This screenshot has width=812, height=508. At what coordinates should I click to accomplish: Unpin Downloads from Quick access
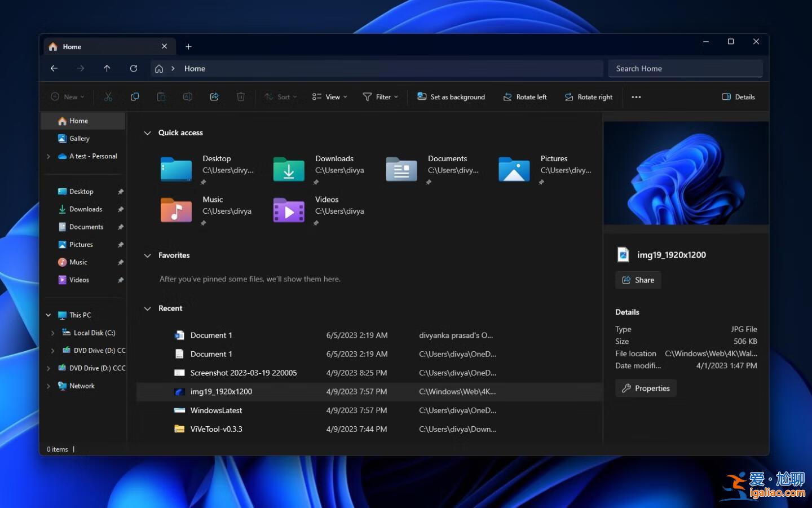[x=121, y=209]
